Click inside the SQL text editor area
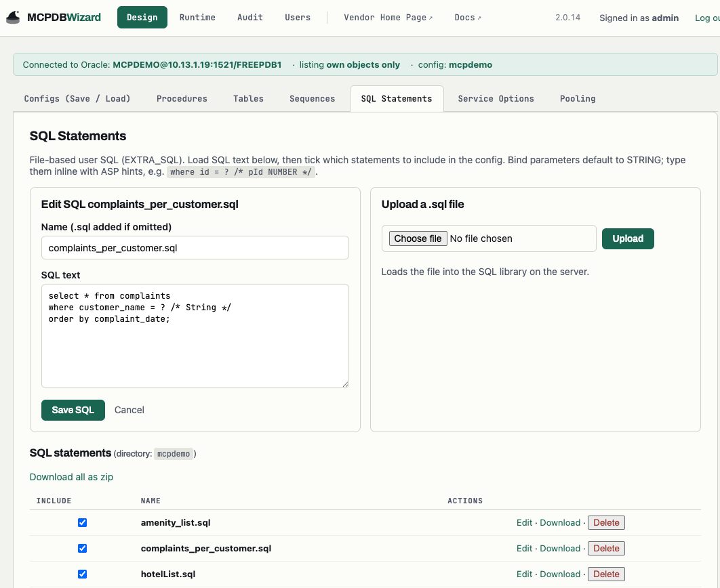 click(195, 336)
